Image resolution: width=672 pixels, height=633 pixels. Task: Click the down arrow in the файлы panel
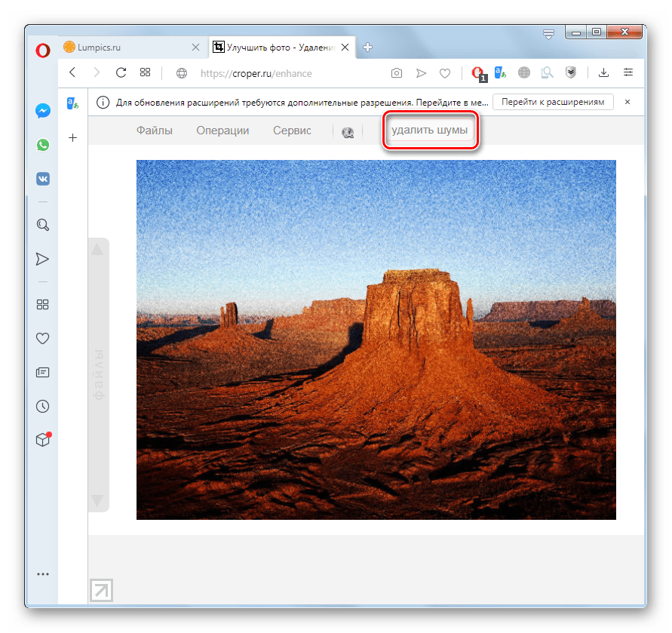coord(97,500)
